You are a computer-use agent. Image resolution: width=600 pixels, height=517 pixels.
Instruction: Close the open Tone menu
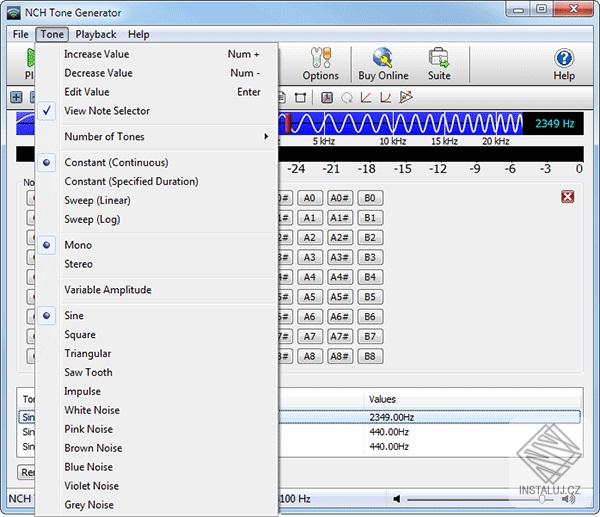pos(52,34)
